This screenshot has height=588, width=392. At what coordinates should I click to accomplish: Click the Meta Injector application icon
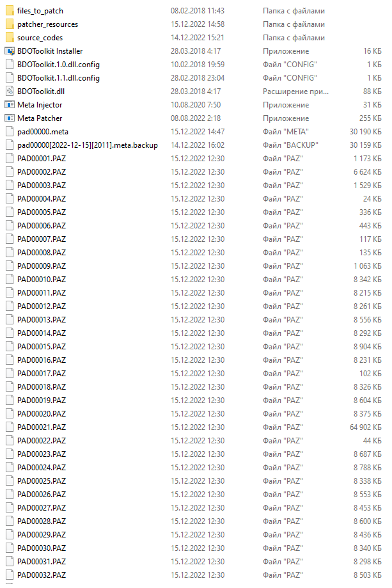tap(10, 105)
